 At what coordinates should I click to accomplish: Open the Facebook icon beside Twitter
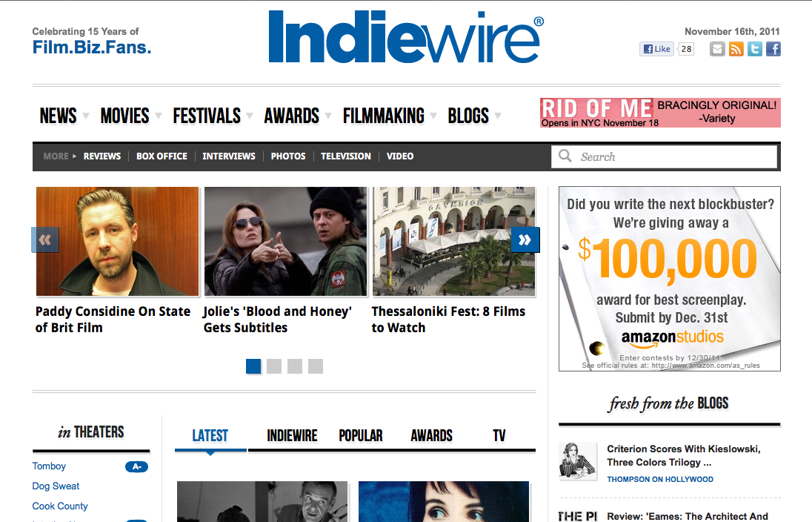point(773,49)
